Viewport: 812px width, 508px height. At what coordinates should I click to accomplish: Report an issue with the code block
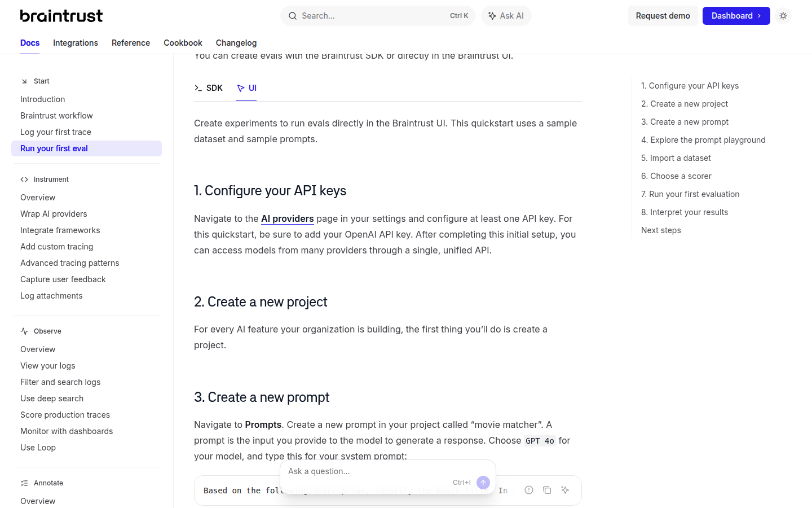pyautogui.click(x=529, y=490)
